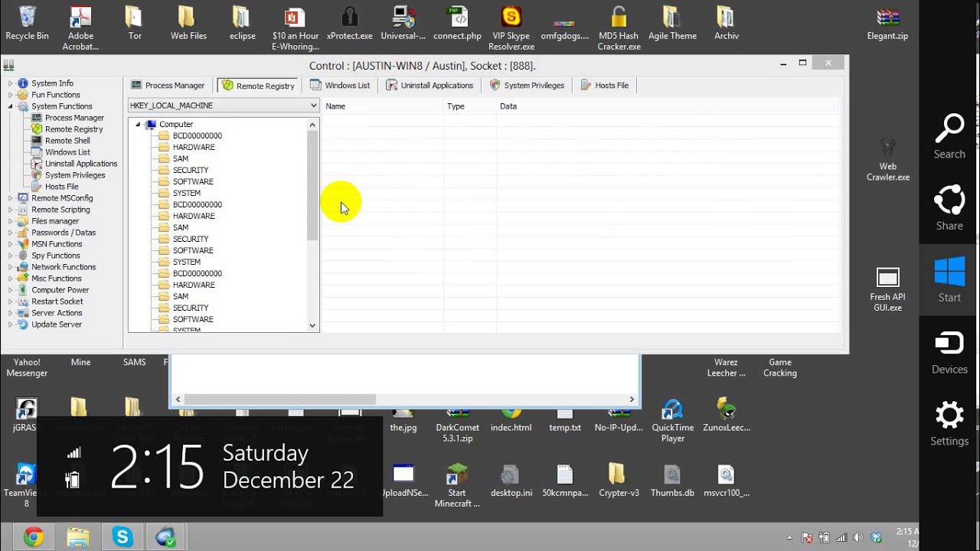Click the Start Minecraft desktop shortcut
The image size is (980, 551).
(457, 485)
